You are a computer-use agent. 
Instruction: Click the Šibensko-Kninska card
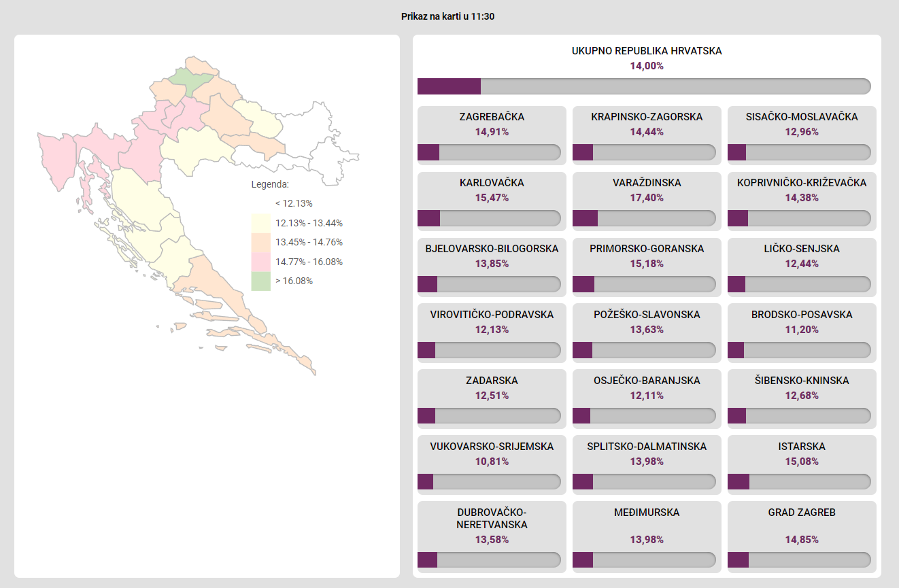(802, 399)
